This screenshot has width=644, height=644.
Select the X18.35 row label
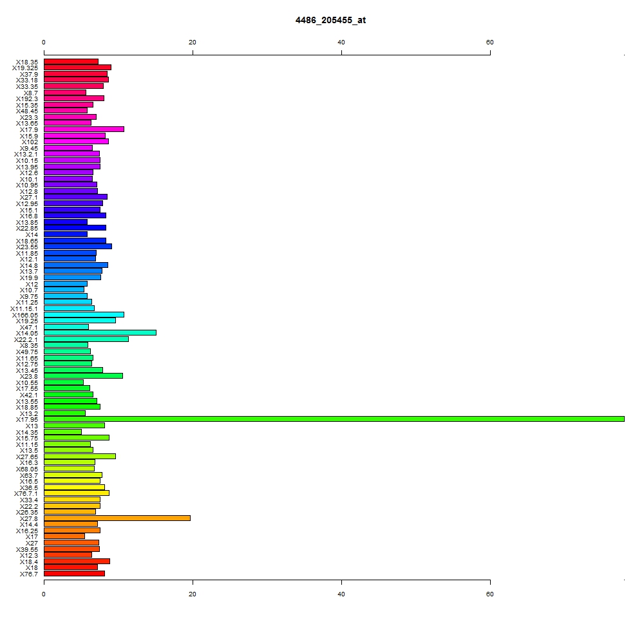pyautogui.click(x=26, y=62)
